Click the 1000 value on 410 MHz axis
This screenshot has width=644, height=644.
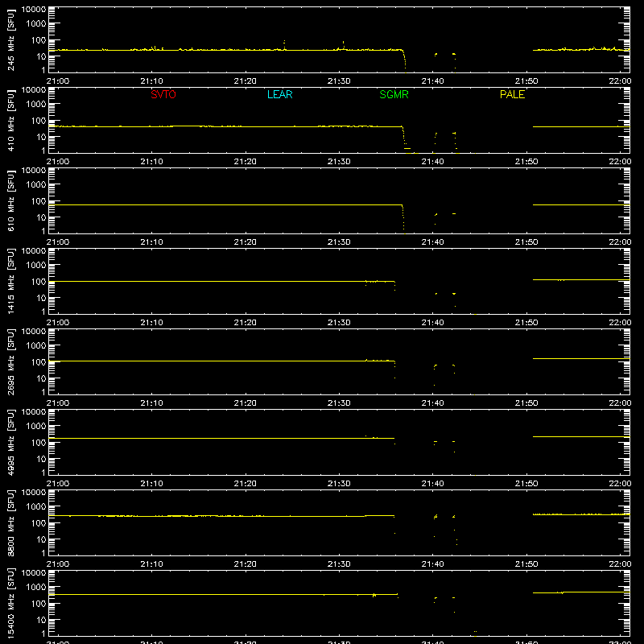[x=36, y=105]
